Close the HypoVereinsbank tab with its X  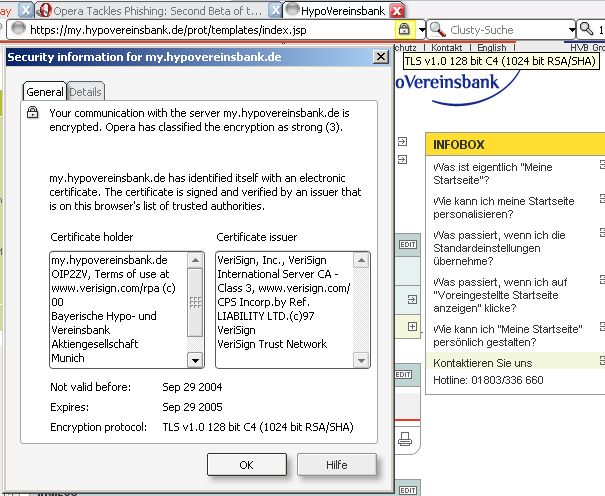pos(397,10)
